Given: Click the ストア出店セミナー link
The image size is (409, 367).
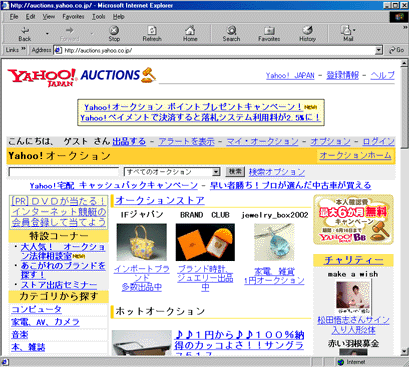Looking at the screenshot, I should click(x=59, y=285).
